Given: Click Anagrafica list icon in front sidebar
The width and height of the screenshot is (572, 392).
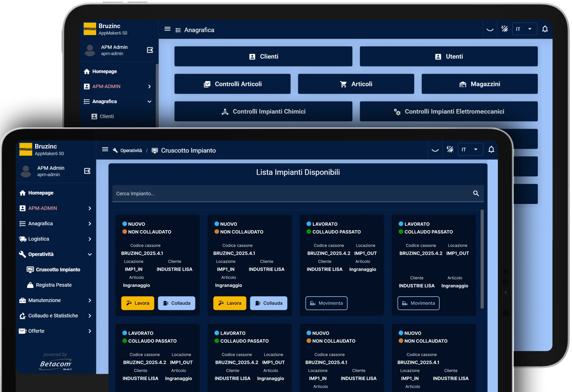Looking at the screenshot, I should pyautogui.click(x=23, y=223).
